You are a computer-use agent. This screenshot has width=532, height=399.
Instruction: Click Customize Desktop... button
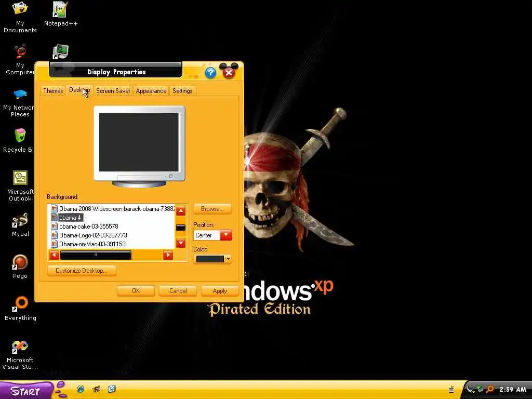click(82, 270)
